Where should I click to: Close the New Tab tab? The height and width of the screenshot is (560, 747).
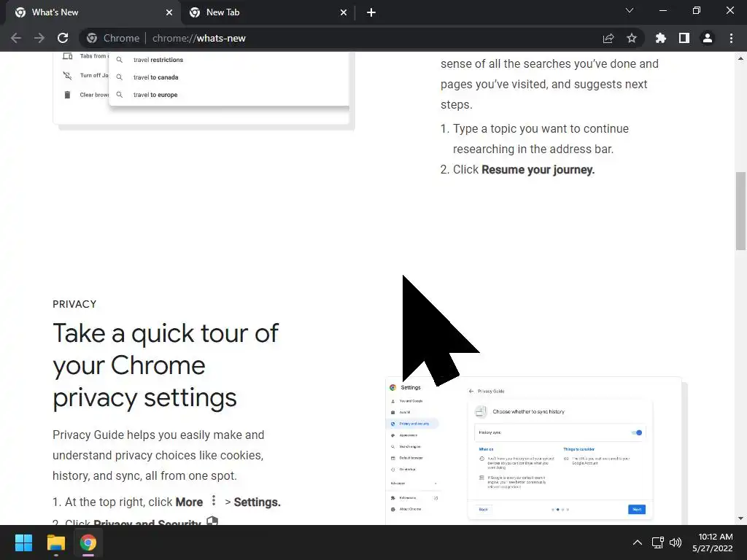point(344,12)
